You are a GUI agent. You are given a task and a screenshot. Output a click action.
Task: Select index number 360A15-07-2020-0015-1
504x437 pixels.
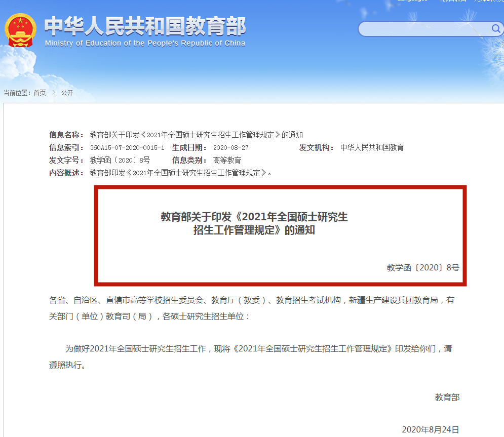pos(127,148)
